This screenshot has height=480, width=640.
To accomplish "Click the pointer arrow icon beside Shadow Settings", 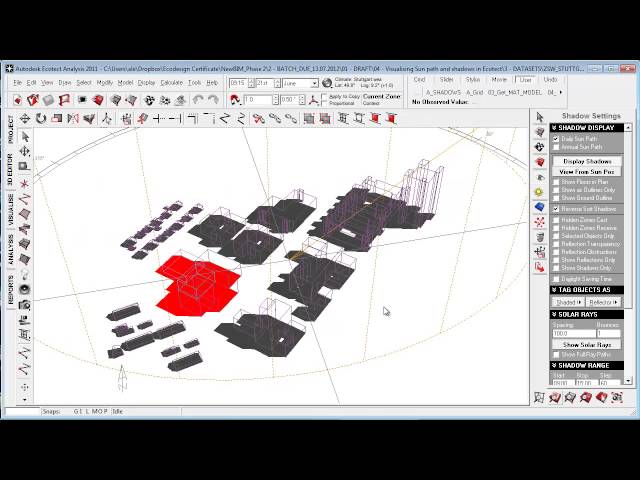I will click(540, 117).
